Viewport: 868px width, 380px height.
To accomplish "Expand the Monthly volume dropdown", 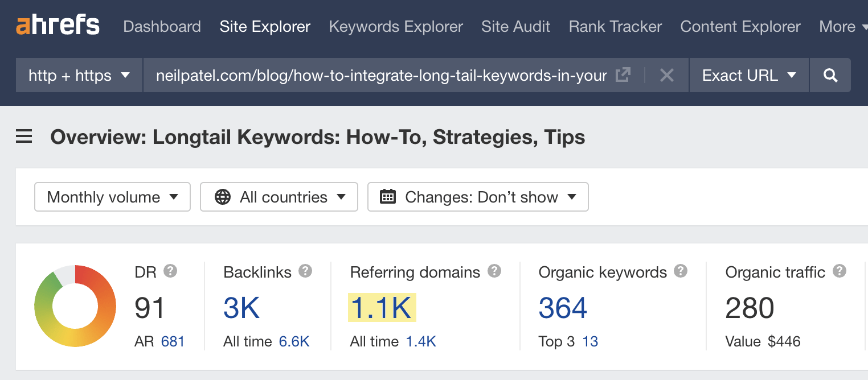I will click(112, 197).
